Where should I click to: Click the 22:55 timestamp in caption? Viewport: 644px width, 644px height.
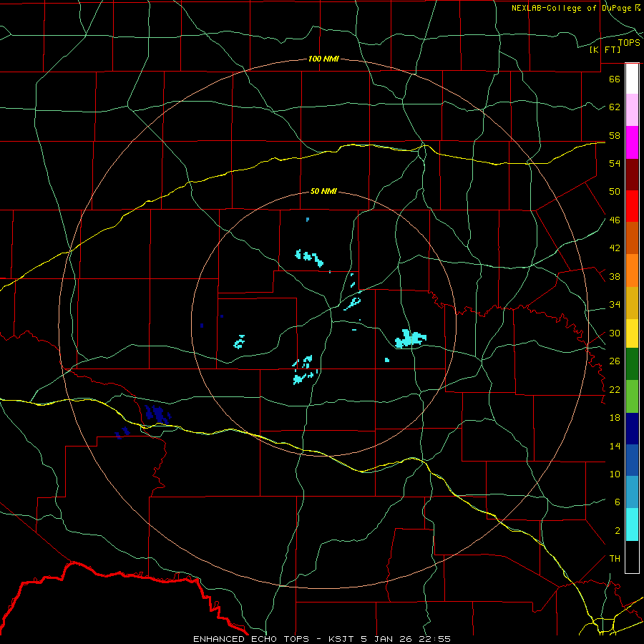[435, 639]
